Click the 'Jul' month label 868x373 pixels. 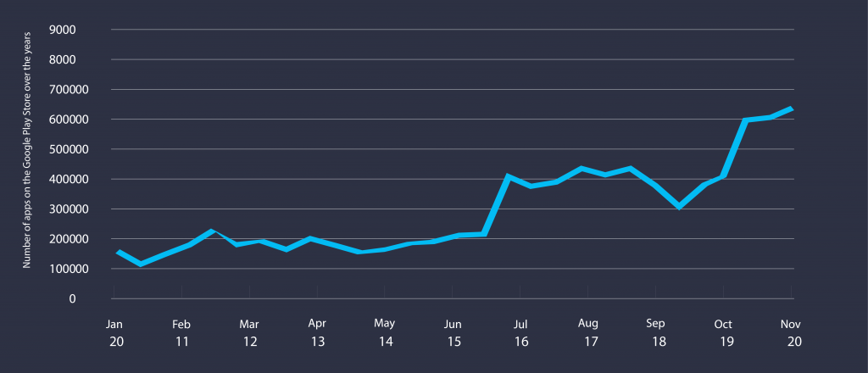pyautogui.click(x=520, y=325)
